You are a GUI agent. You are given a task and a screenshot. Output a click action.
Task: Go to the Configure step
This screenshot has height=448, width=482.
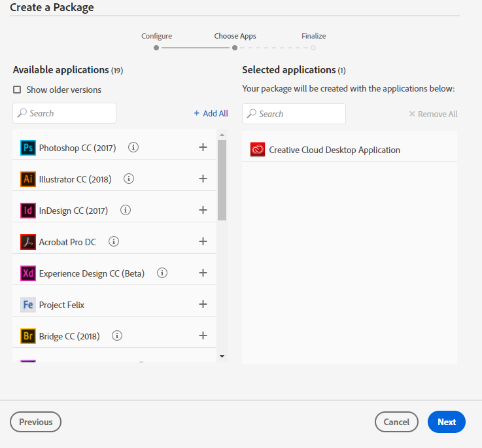click(x=156, y=47)
